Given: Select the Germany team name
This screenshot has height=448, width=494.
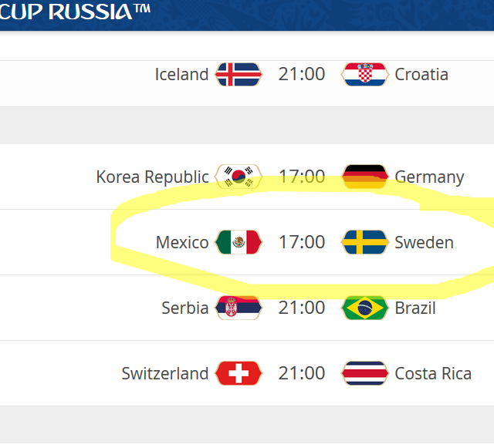Looking at the screenshot, I should (x=429, y=177).
